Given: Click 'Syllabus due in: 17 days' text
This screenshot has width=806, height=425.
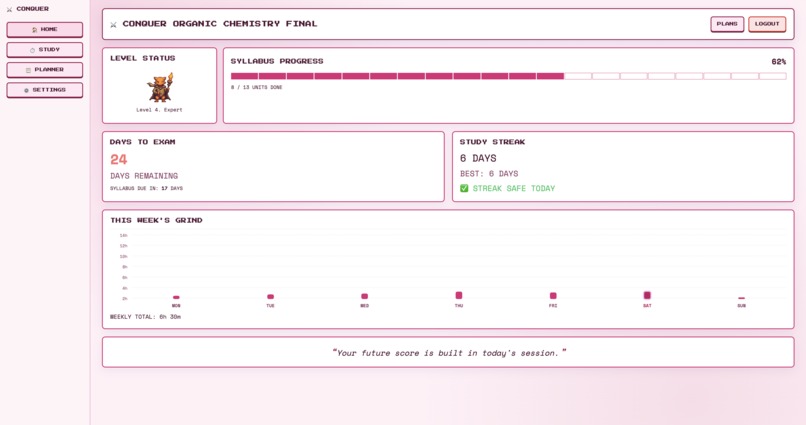Looking at the screenshot, I should tap(146, 189).
